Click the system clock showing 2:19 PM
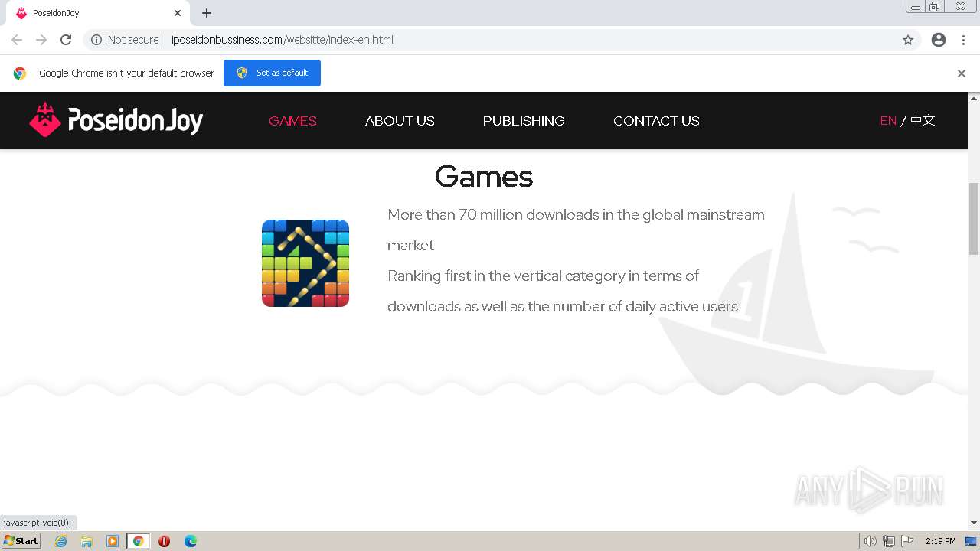The image size is (980, 551). [940, 541]
